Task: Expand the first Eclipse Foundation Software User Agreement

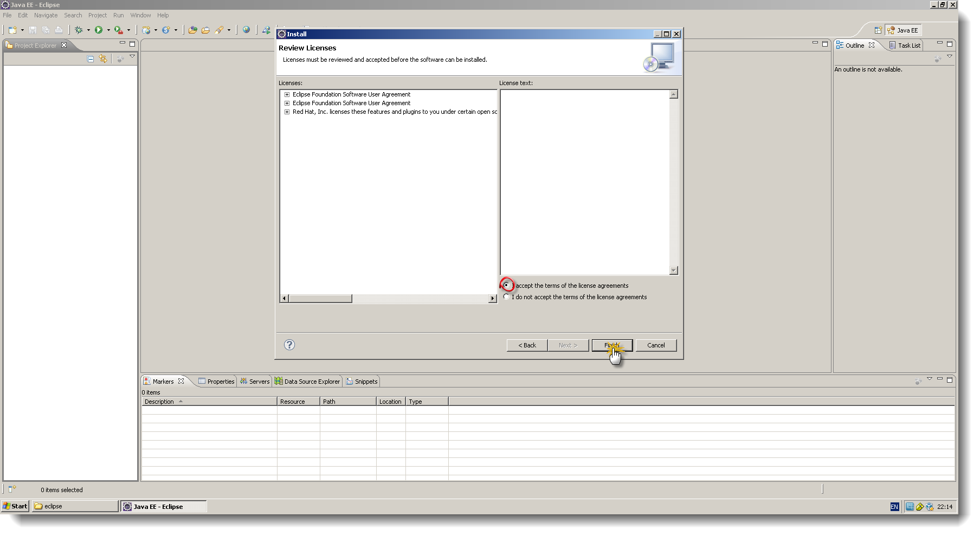Action: tap(287, 94)
